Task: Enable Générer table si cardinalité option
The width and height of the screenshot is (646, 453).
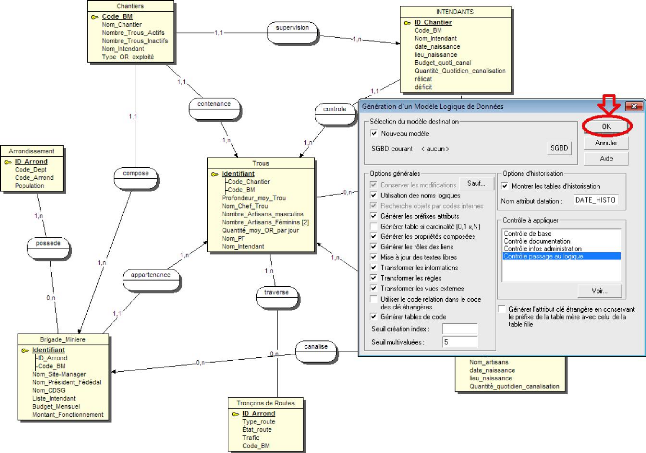Action: point(375,225)
